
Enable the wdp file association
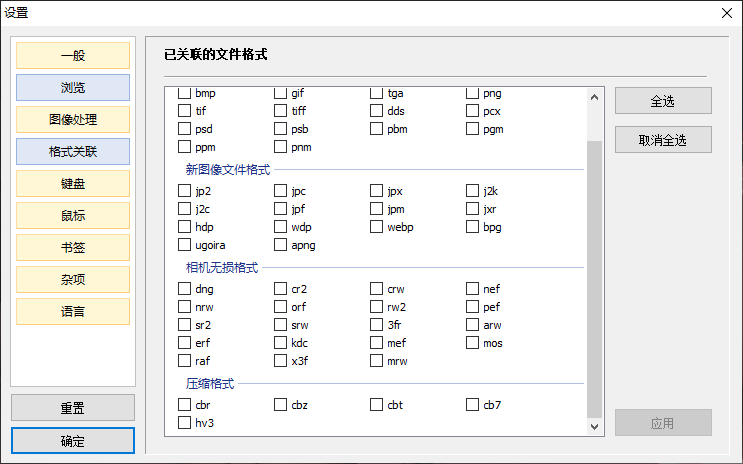(281, 227)
